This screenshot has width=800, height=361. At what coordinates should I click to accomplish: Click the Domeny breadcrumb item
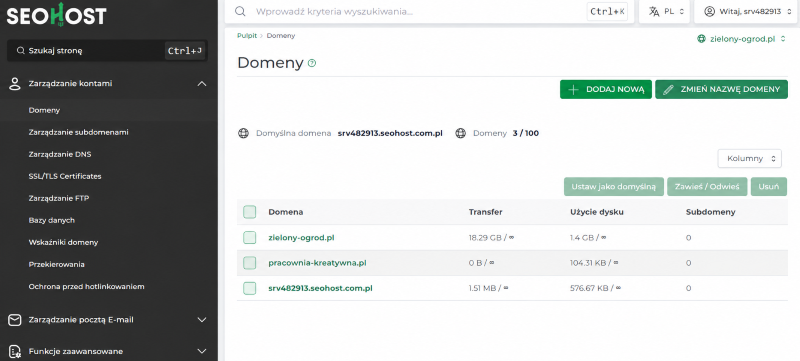[281, 36]
